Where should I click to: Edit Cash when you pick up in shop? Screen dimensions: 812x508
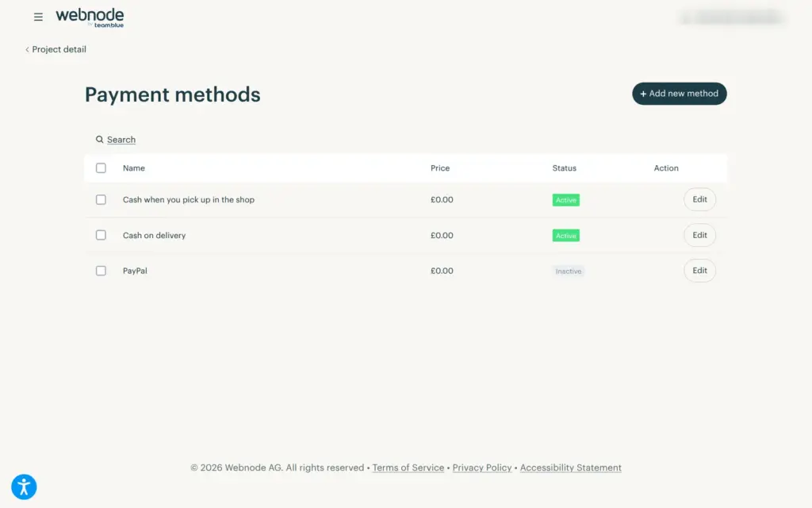point(699,199)
